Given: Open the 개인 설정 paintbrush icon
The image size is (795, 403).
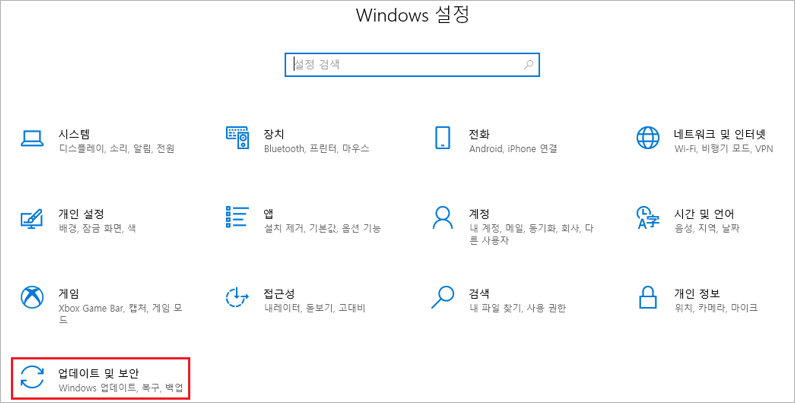Looking at the screenshot, I should [x=32, y=218].
